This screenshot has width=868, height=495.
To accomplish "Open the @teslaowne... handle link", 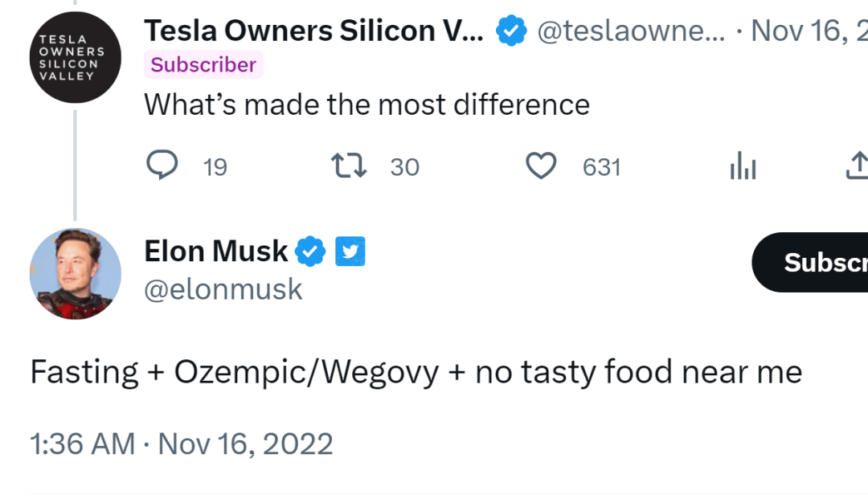I will 629,32.
